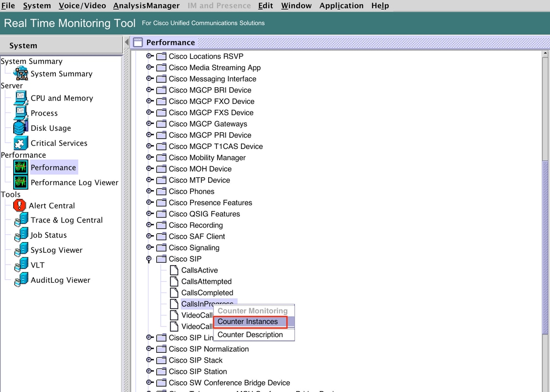The width and height of the screenshot is (550, 392).
Task: Select the Performance Log Viewer label
Action: 74,182
